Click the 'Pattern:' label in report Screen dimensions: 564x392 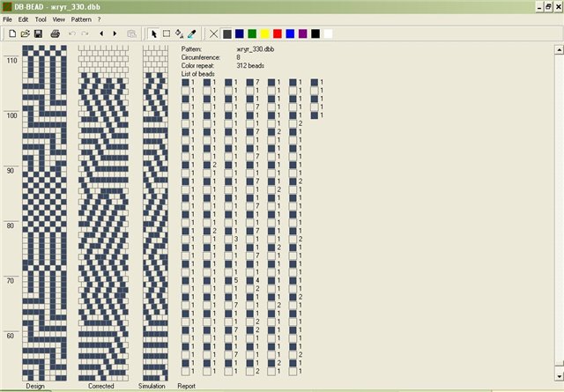(191, 49)
